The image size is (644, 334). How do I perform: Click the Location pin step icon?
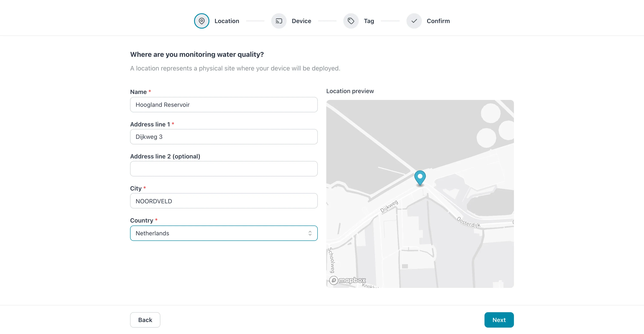coord(202,21)
